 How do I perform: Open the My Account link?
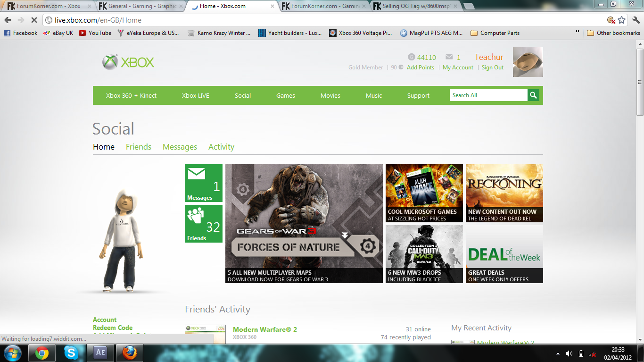pos(458,67)
